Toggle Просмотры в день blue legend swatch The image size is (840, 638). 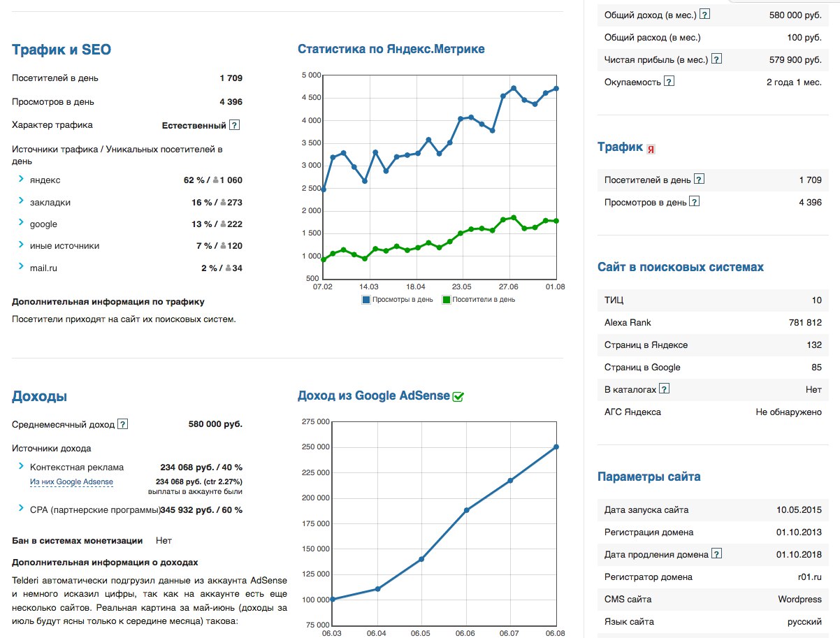[365, 300]
